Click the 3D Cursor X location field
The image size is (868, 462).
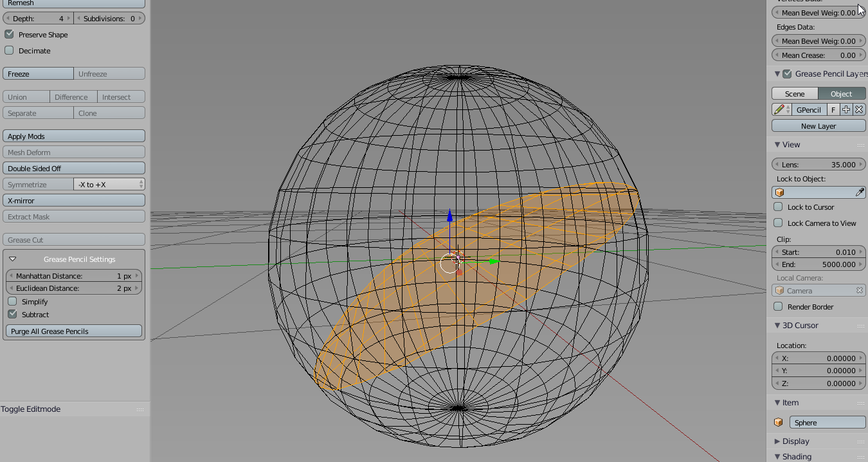click(x=818, y=358)
